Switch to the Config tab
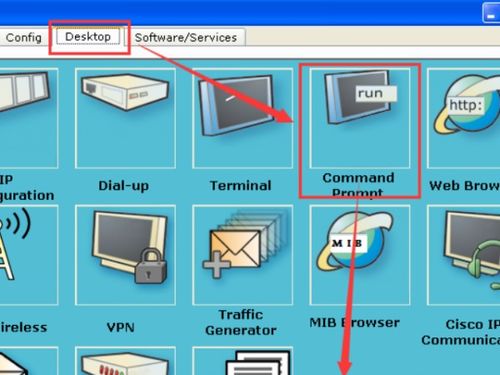 click(x=23, y=37)
